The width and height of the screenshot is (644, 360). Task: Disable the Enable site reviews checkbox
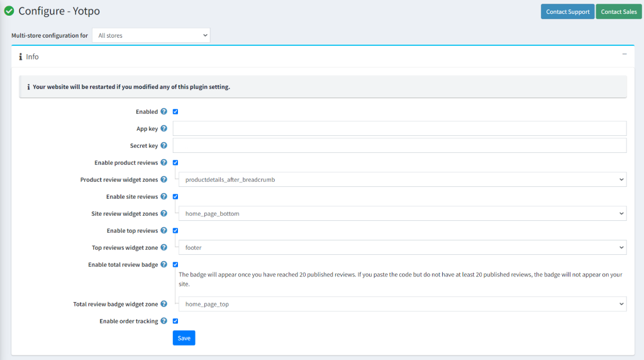point(175,196)
